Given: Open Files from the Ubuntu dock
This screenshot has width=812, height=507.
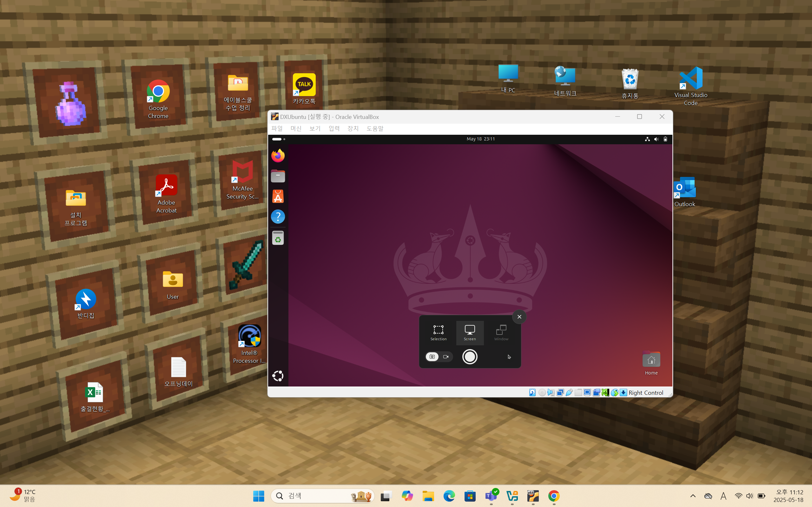Looking at the screenshot, I should [278, 176].
